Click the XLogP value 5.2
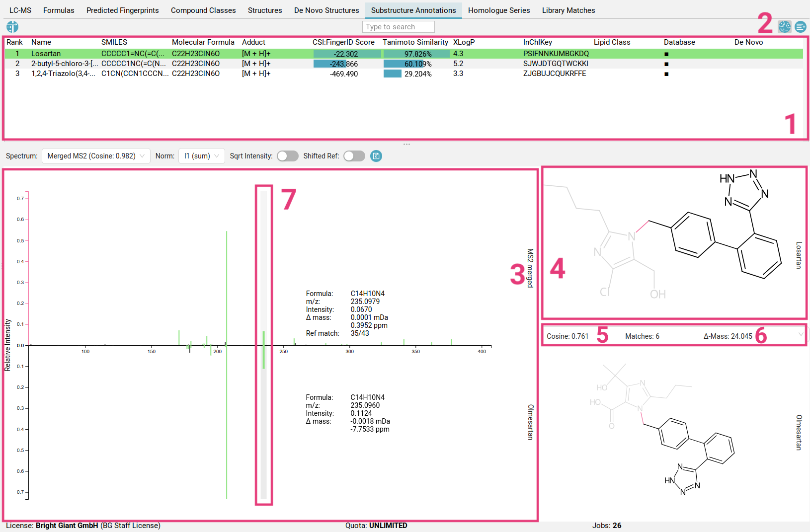This screenshot has width=810, height=532. click(x=458, y=64)
